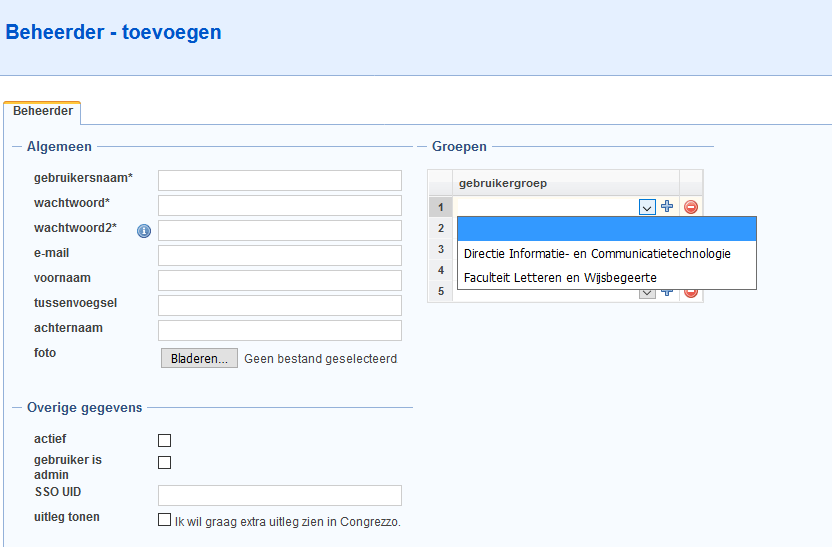Switch to the Beheerder tab
Viewport: 832px width, 547px height.
(42, 111)
